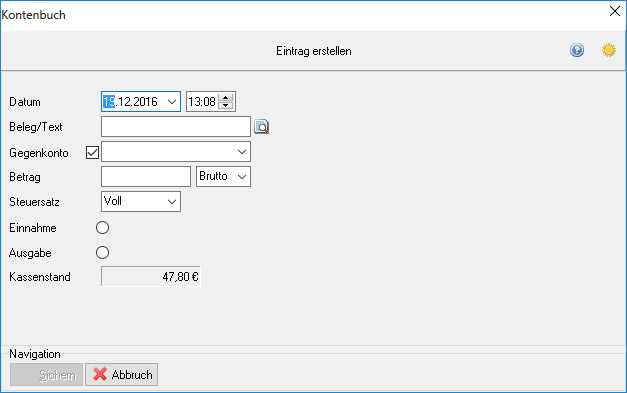Open the Brutto/Netto dropdown

(x=242, y=177)
